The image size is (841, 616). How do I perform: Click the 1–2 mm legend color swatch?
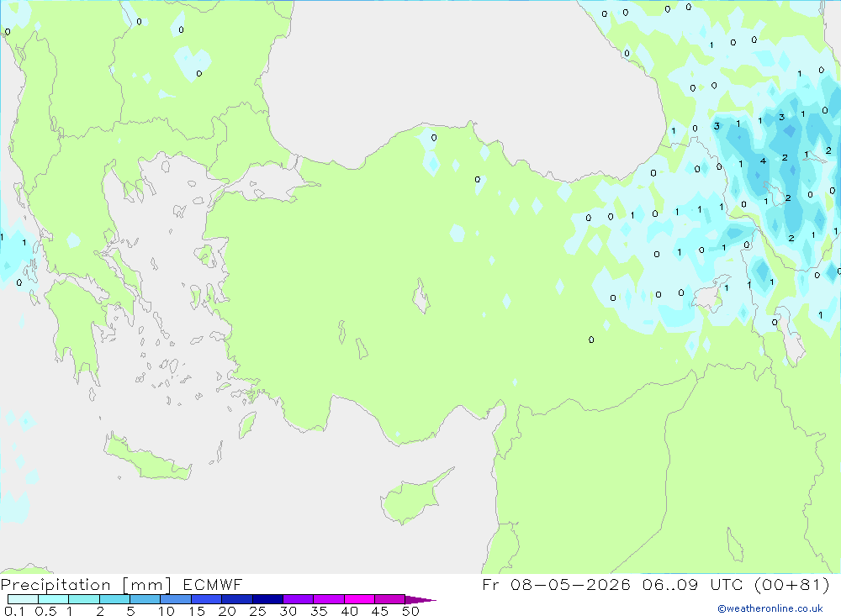(x=83, y=599)
